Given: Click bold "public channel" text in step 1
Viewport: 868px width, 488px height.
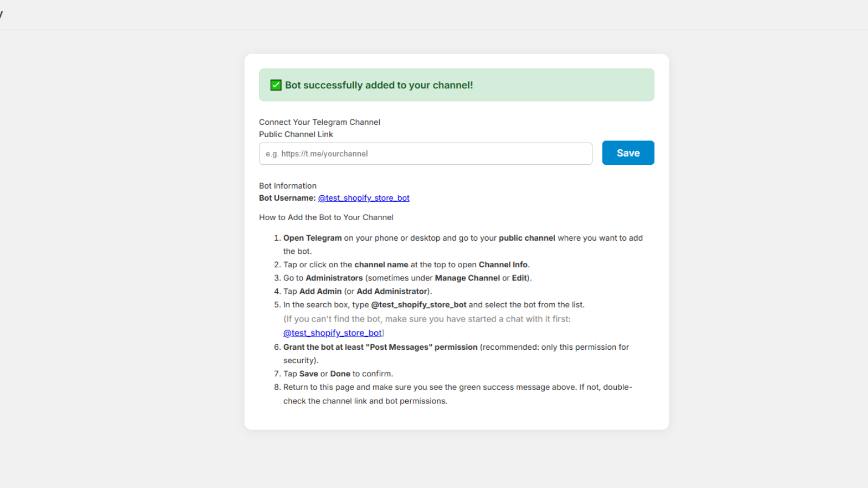Looking at the screenshot, I should coord(527,238).
